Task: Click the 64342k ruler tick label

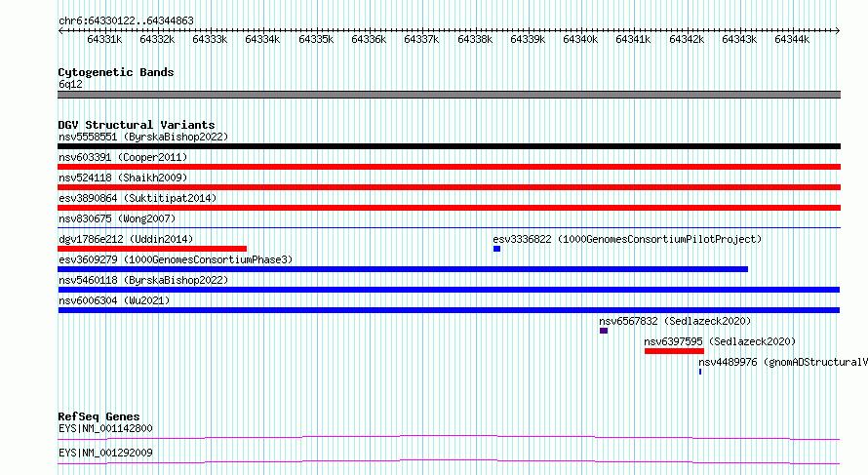Action: [x=687, y=40]
